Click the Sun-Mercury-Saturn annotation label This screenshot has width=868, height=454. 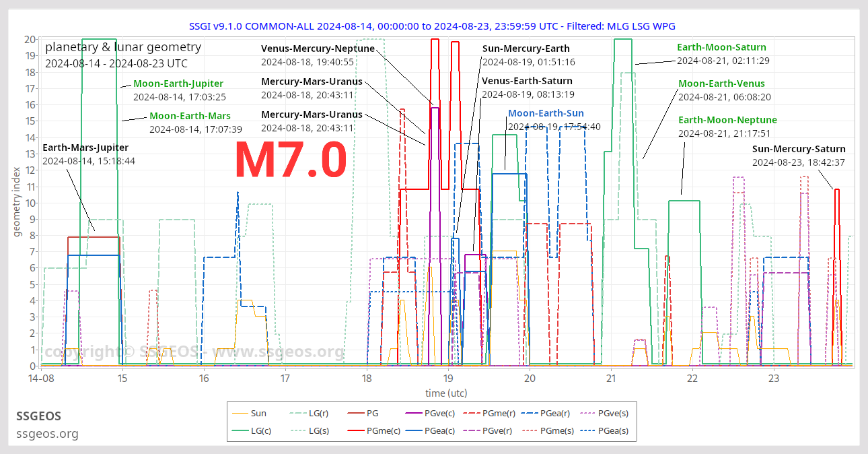[x=799, y=148]
